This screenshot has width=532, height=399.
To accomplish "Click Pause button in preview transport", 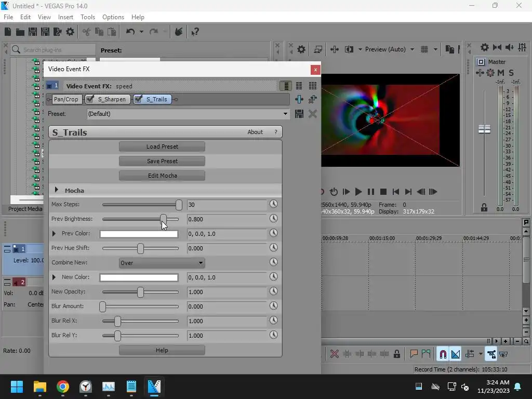I will [371, 192].
